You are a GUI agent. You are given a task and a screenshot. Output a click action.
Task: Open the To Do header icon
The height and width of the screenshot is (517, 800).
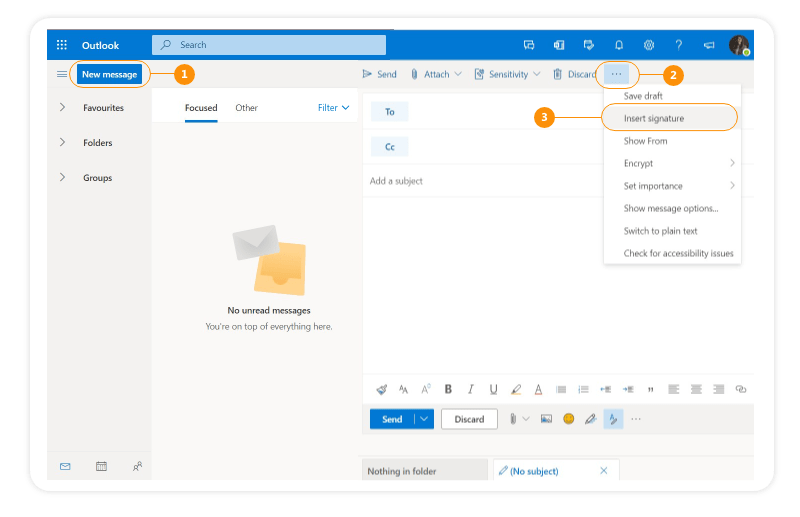(589, 45)
